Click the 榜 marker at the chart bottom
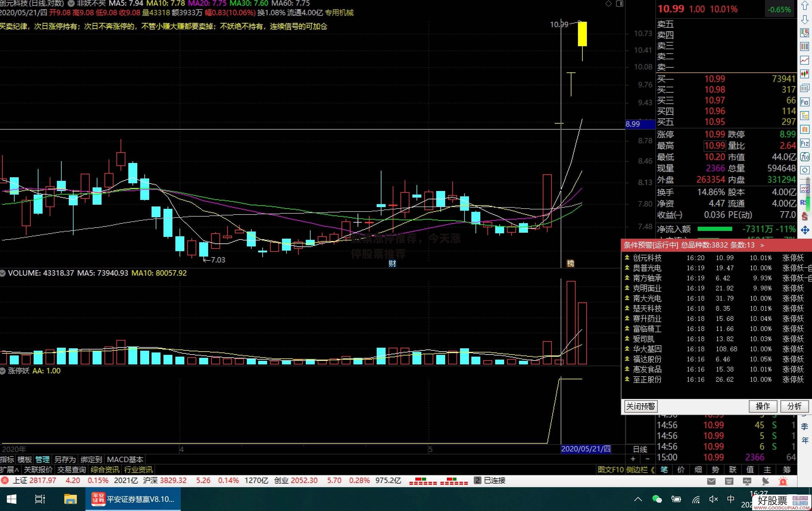This screenshot has height=511, width=812. (x=570, y=263)
